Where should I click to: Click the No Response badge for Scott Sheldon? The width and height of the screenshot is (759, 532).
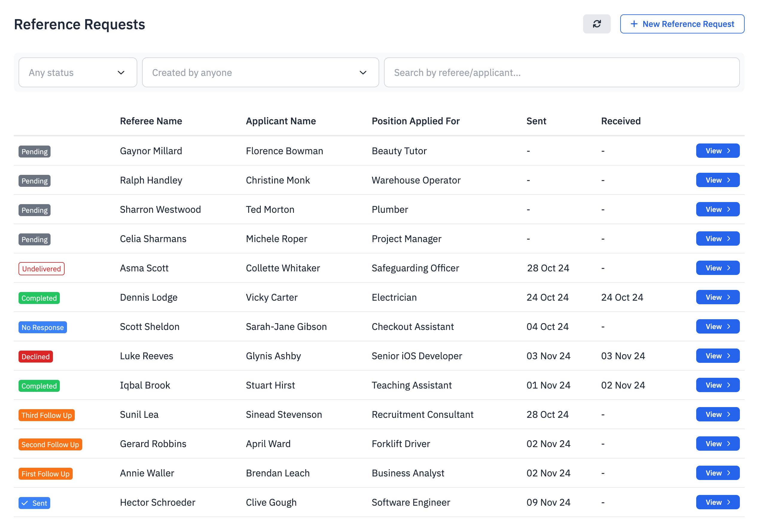pos(42,327)
